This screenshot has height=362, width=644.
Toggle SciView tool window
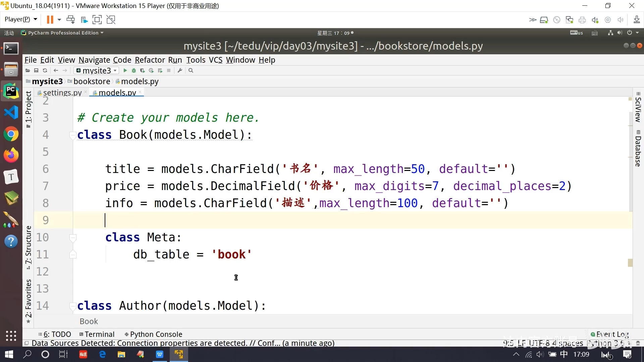pyautogui.click(x=638, y=107)
